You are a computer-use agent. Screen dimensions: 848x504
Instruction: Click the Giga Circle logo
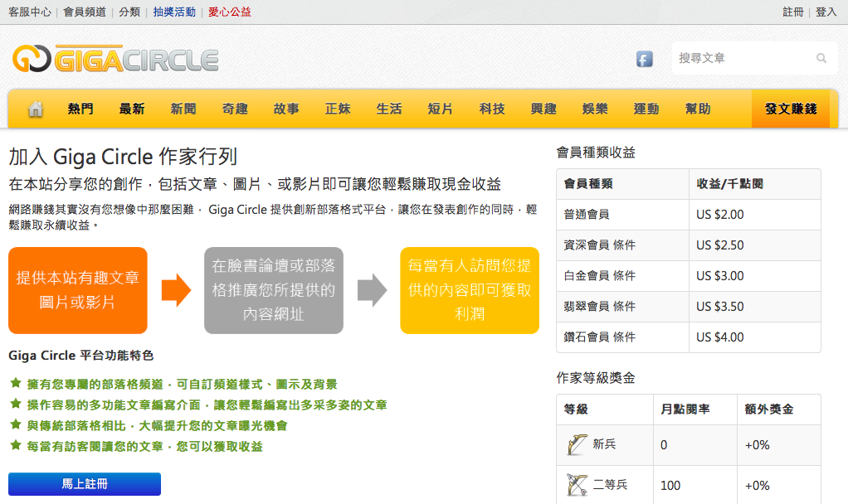click(115, 59)
